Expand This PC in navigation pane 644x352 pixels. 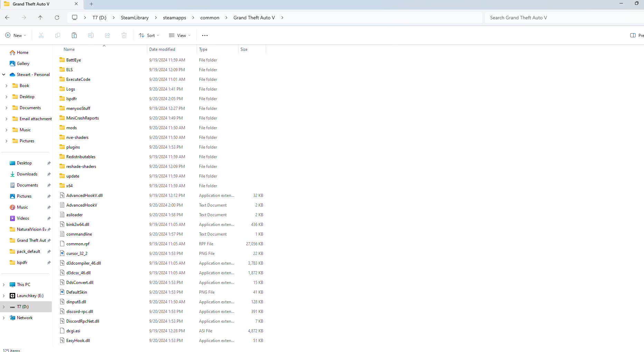4,285
